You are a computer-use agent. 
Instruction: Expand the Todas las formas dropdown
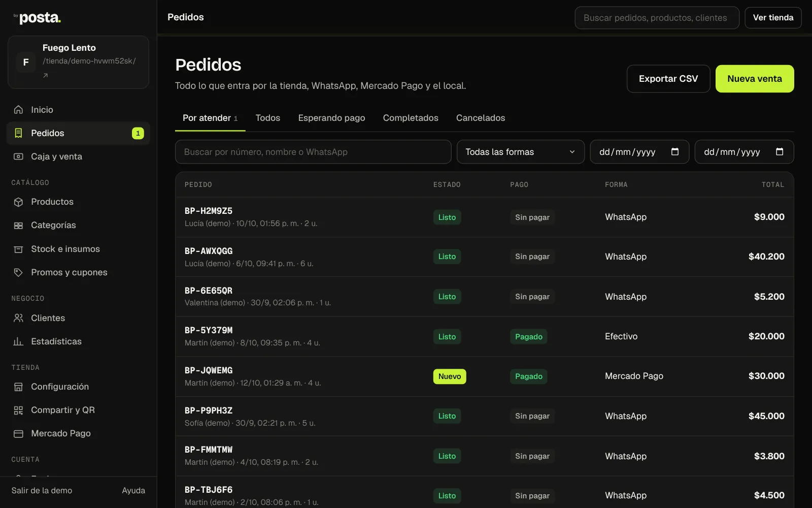[x=520, y=152]
